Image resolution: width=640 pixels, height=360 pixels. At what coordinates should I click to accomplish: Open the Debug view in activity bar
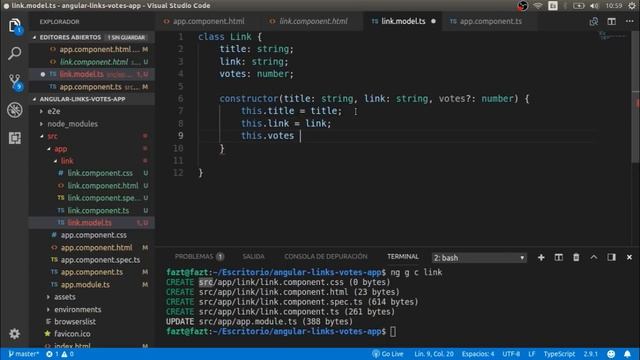tap(15, 110)
